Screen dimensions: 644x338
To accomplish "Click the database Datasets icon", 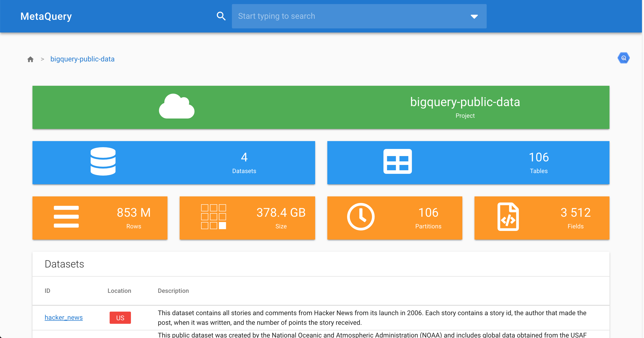I will [x=103, y=161].
